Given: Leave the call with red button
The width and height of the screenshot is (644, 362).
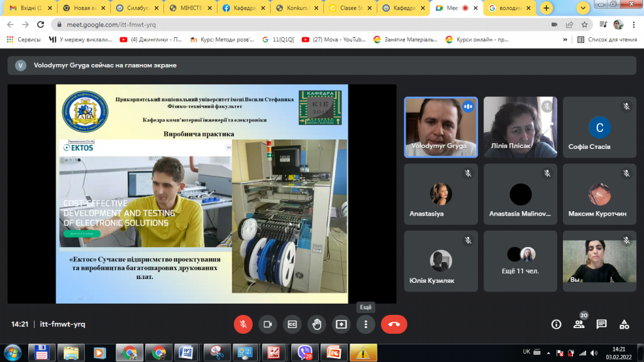Looking at the screenshot, I should 394,324.
